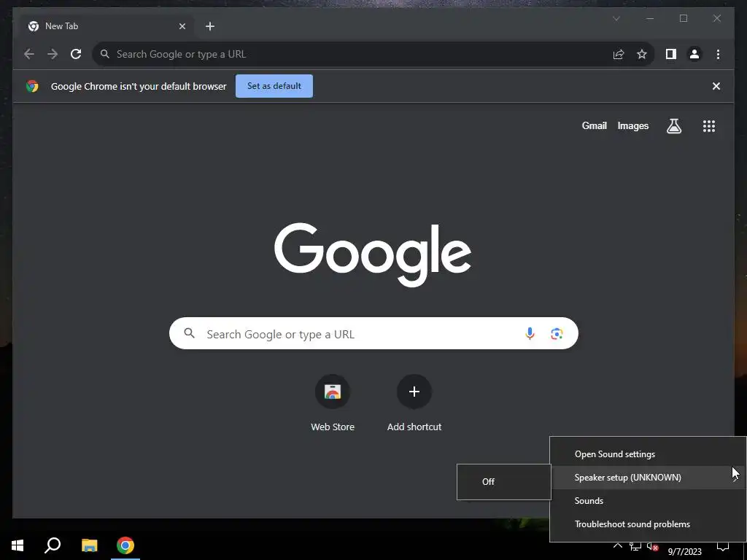Viewport: 747px width, 560px height.
Task: Open tab search chevron in title bar
Action: click(616, 18)
